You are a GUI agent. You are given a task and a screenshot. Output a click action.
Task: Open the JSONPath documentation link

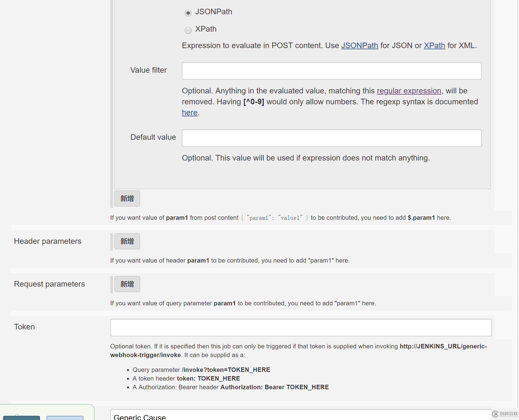pos(359,46)
